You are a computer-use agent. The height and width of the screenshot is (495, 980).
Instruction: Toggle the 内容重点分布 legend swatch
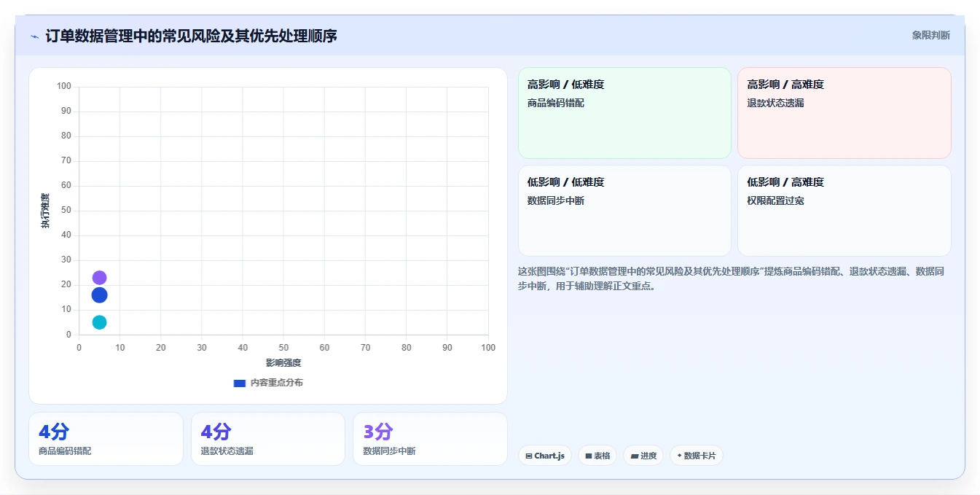[x=239, y=383]
